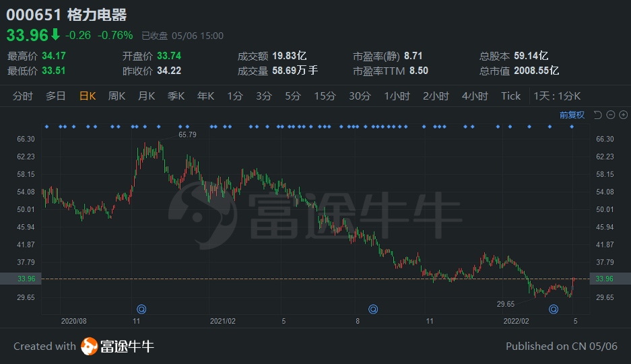Image resolution: width=631 pixels, height=364 pixels.
Task: Click the rightmost blue diamond news marker
Action: pyautogui.click(x=572, y=126)
